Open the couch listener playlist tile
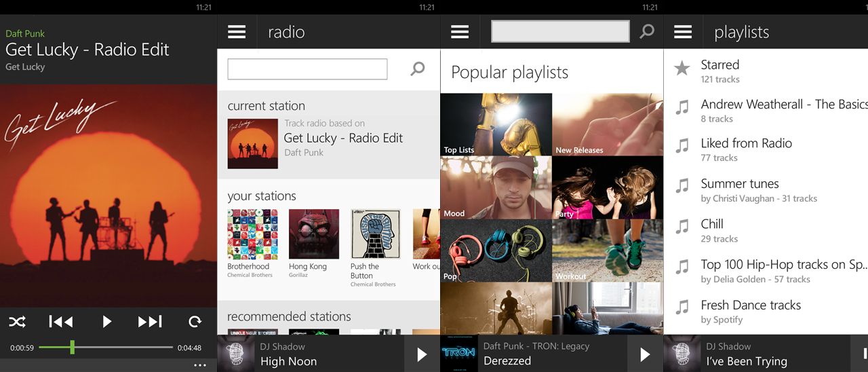The height and width of the screenshot is (372, 868). (x=608, y=308)
